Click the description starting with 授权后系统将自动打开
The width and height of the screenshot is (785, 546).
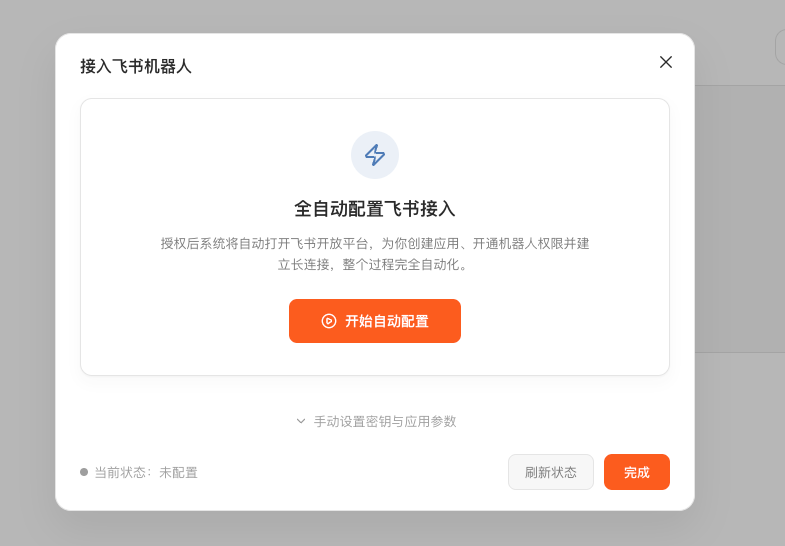point(375,243)
